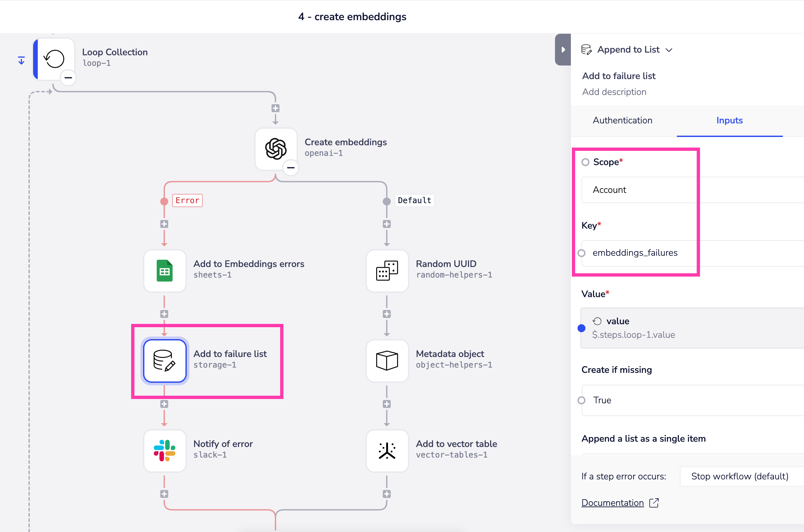Click the Slack Notify of error step
Viewport: 804px width, 532px height.
click(x=165, y=451)
